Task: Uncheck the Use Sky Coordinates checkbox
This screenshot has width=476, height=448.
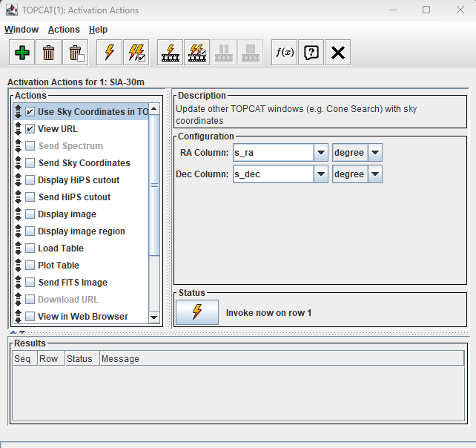Action: (30, 112)
